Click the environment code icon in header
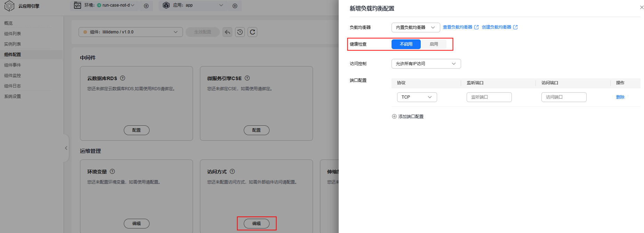644x233 pixels. [x=78, y=5]
